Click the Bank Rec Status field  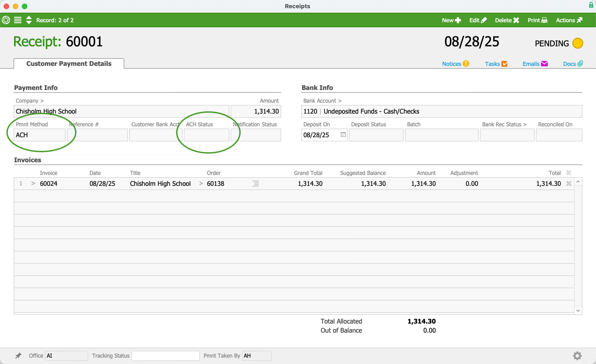point(507,135)
